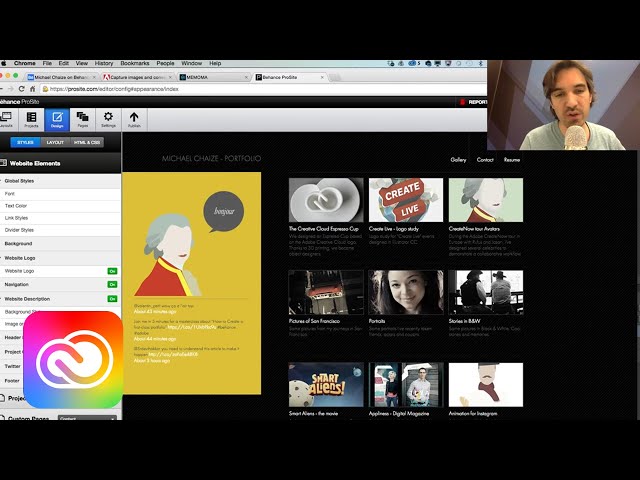The image size is (640, 480).
Task: Switch to the STYLES tab
Action: [25, 142]
